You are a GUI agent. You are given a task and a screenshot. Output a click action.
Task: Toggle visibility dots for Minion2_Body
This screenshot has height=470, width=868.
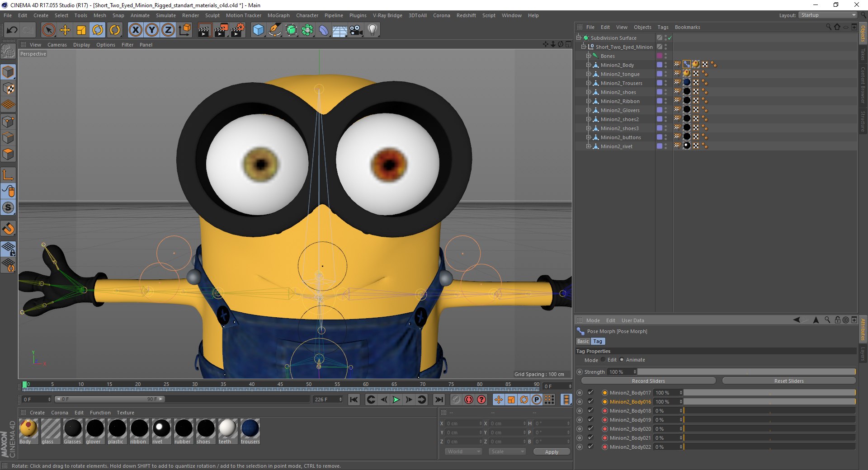(x=665, y=65)
